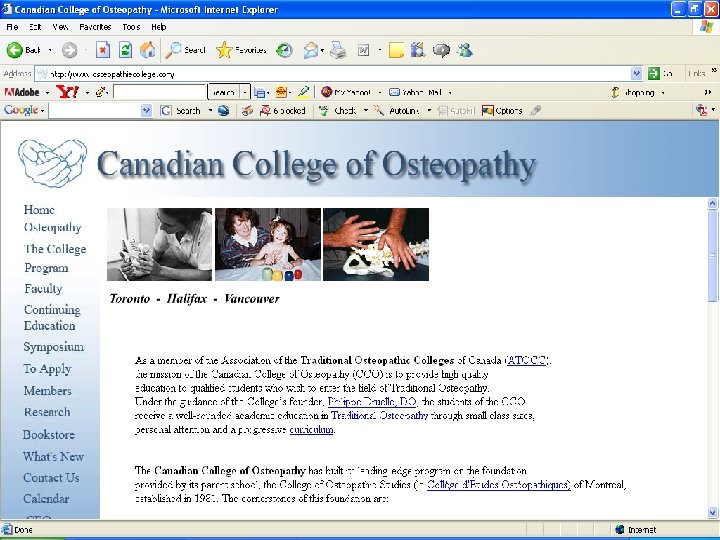Open the Tools menu

(x=131, y=27)
